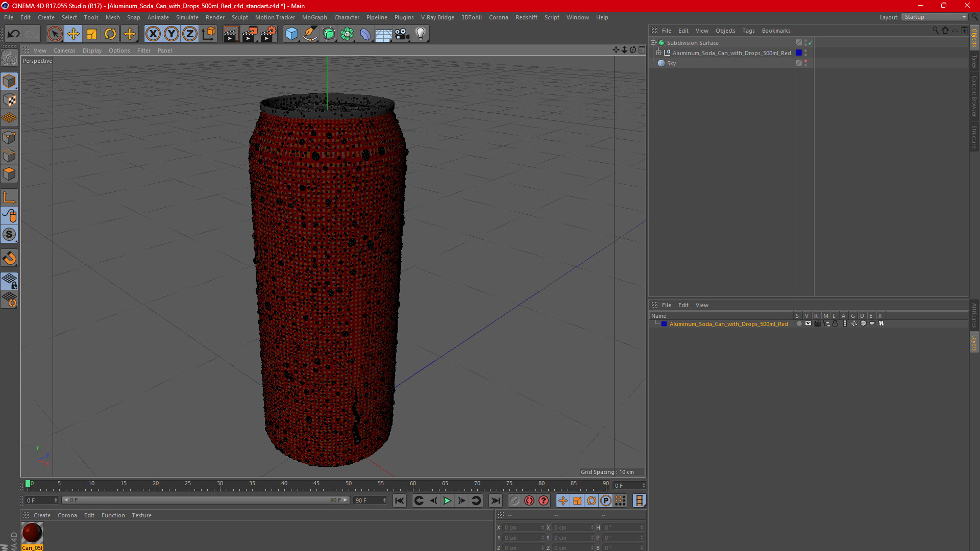This screenshot has height=551, width=980.
Task: Click the end frame 90 F stepper
Action: tap(384, 500)
